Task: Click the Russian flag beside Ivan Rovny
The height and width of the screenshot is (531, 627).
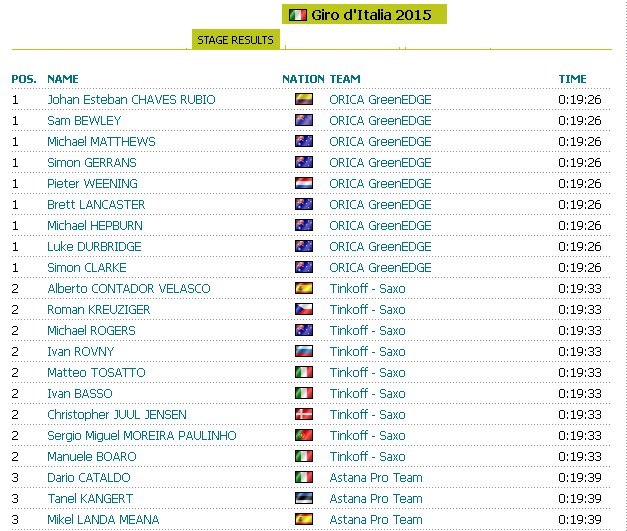Action: [304, 351]
